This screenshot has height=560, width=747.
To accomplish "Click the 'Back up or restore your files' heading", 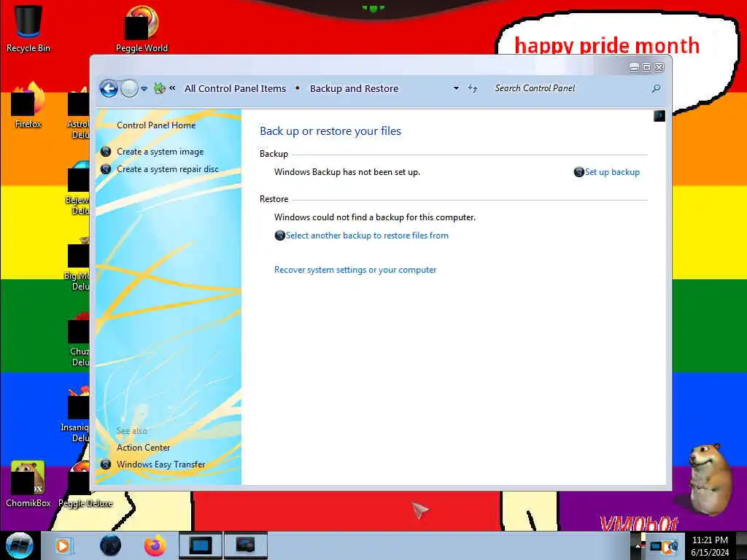I will 330,131.
